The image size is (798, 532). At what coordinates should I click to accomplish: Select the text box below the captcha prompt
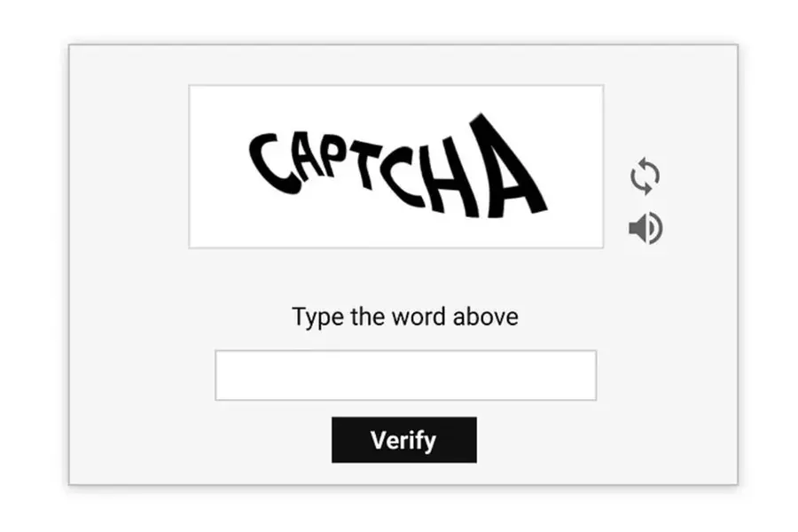(405, 375)
